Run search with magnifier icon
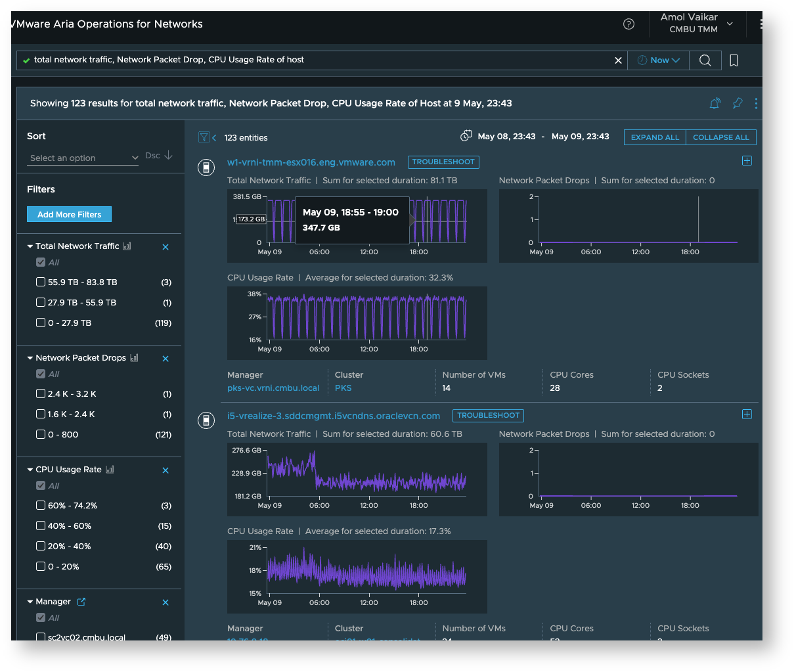Image resolution: width=794 pixels, height=672 pixels. (705, 60)
